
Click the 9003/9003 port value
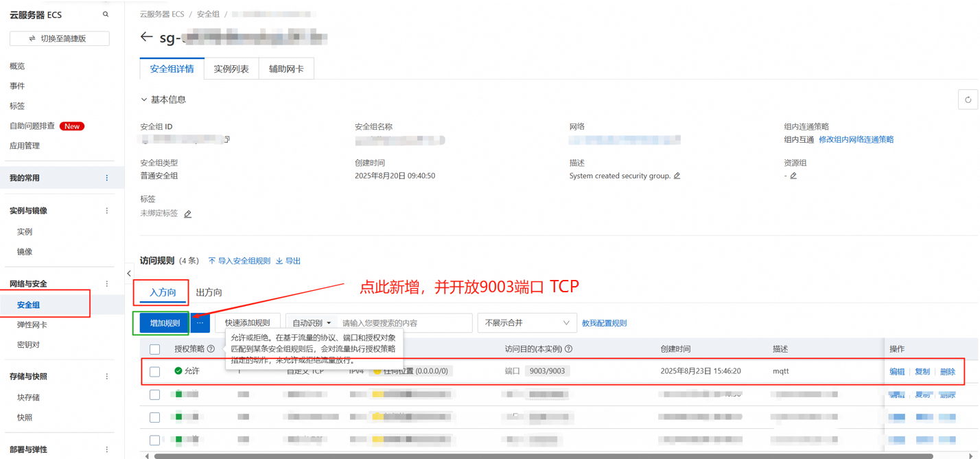pyautogui.click(x=547, y=371)
